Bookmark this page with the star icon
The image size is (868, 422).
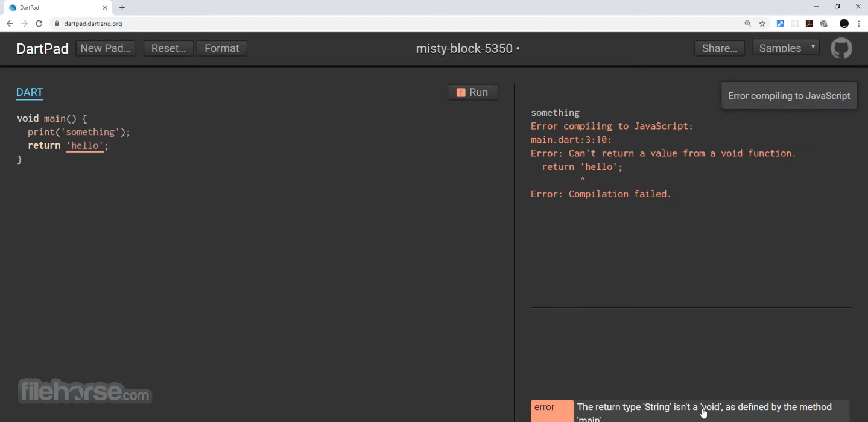pyautogui.click(x=762, y=24)
